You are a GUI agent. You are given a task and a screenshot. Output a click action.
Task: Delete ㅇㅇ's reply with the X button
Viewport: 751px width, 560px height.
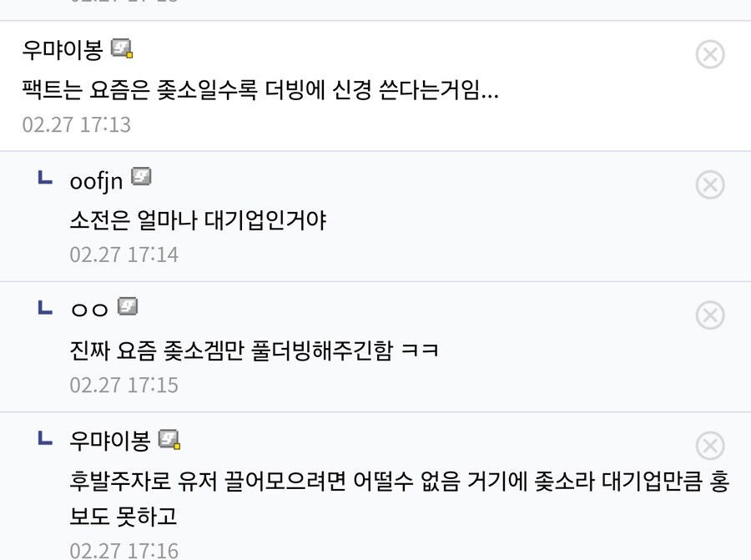[710, 315]
